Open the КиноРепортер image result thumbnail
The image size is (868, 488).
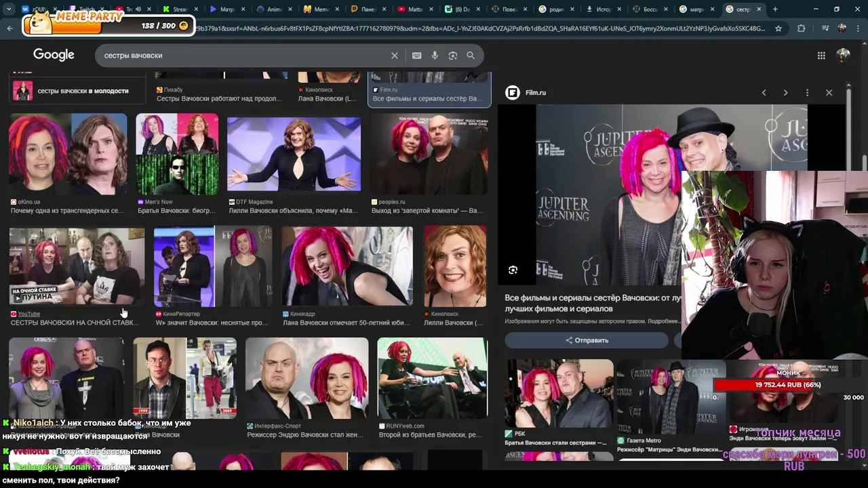[213, 266]
